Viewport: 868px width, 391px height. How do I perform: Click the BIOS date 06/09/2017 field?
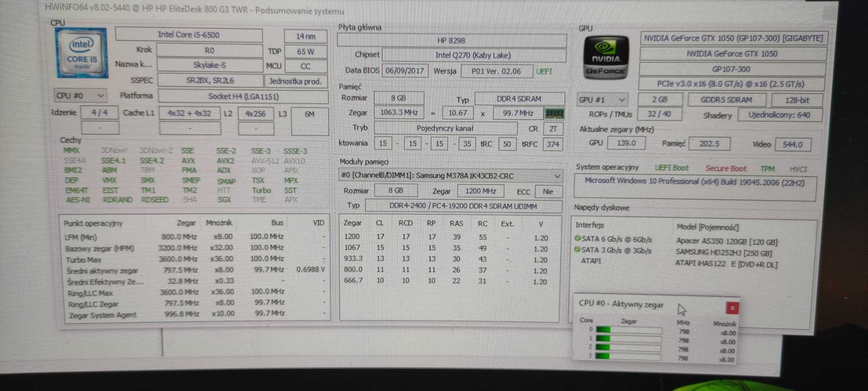[x=405, y=71]
